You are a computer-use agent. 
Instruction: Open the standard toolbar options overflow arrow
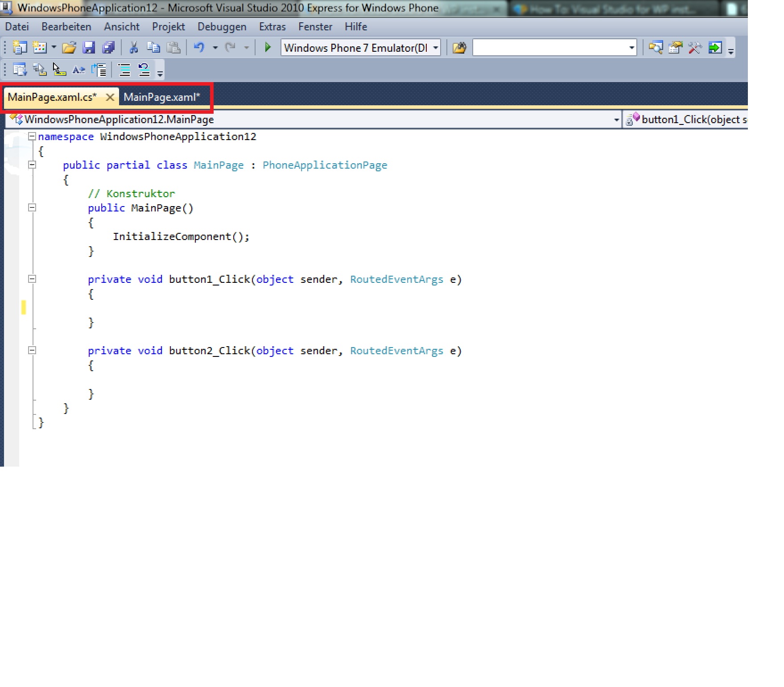pos(730,51)
